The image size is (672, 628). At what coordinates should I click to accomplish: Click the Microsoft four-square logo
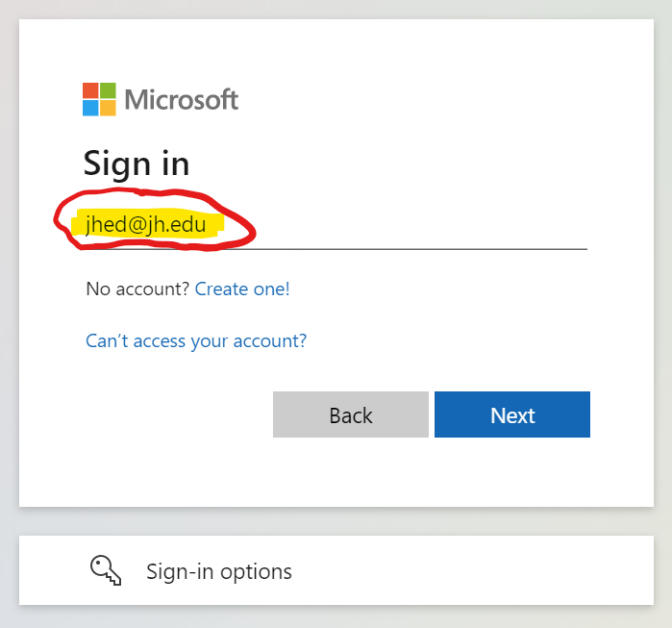(99, 99)
